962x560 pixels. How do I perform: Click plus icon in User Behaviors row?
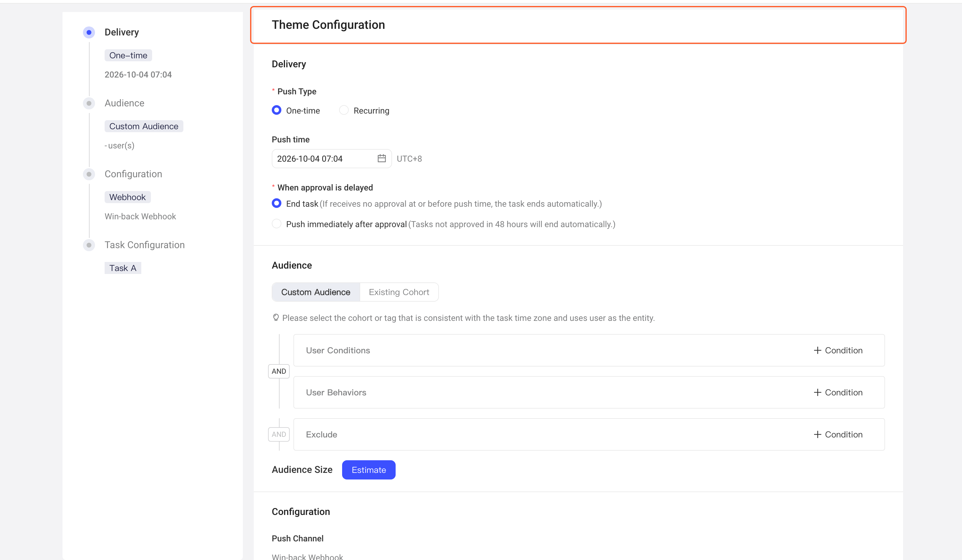(x=817, y=392)
